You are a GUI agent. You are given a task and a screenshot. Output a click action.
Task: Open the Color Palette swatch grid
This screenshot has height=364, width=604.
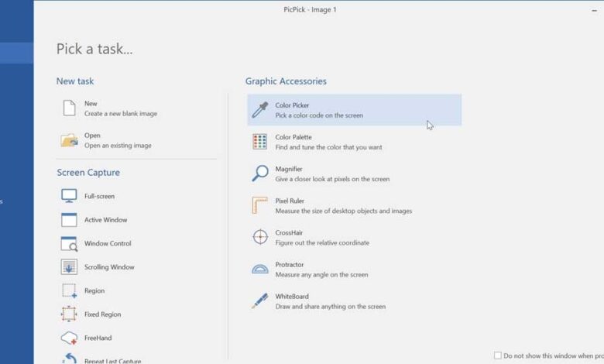click(x=260, y=142)
